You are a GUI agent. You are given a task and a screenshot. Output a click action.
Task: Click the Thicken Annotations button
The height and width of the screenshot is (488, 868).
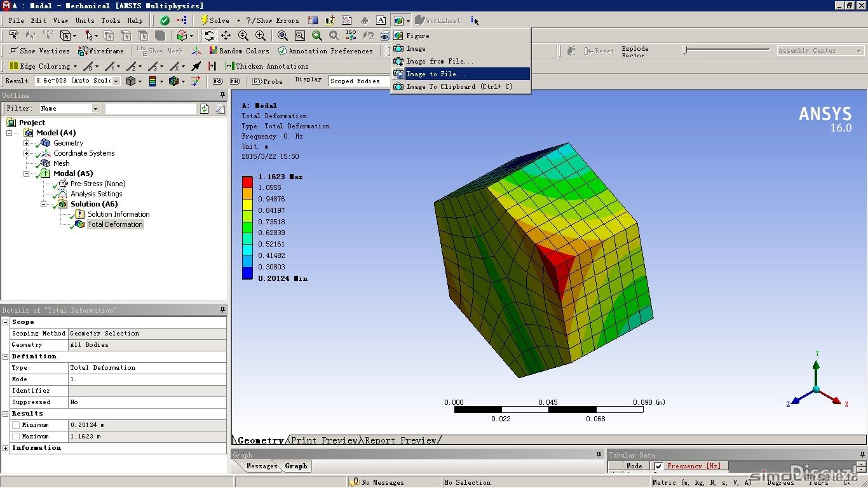click(x=267, y=66)
